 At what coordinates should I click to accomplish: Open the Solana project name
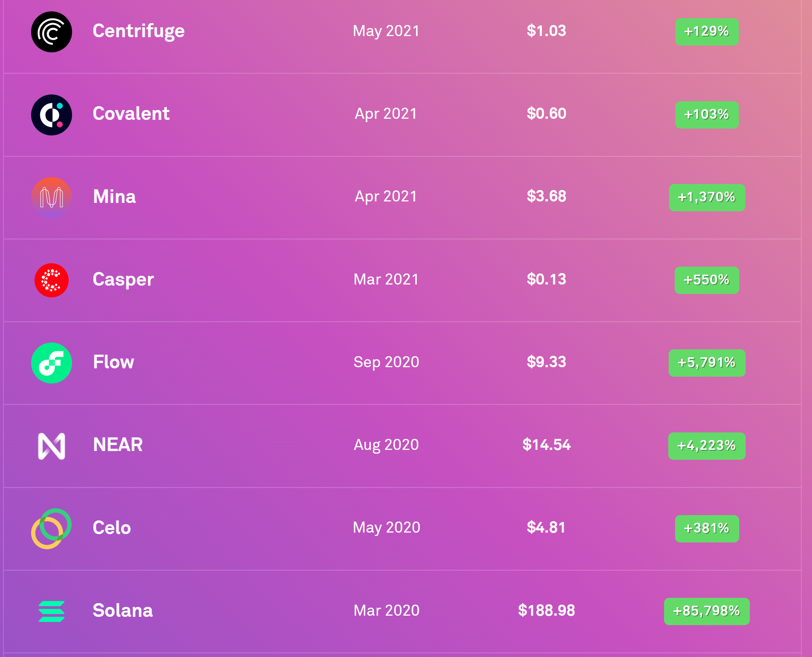click(x=123, y=611)
